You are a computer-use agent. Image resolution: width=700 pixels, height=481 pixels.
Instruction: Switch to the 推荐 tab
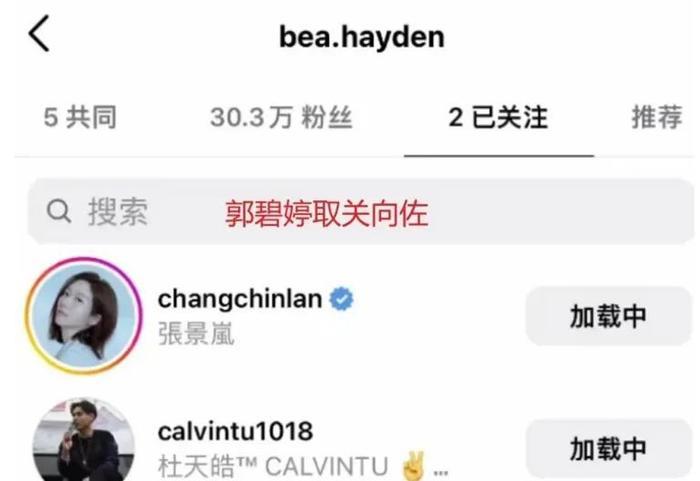pyautogui.click(x=657, y=117)
